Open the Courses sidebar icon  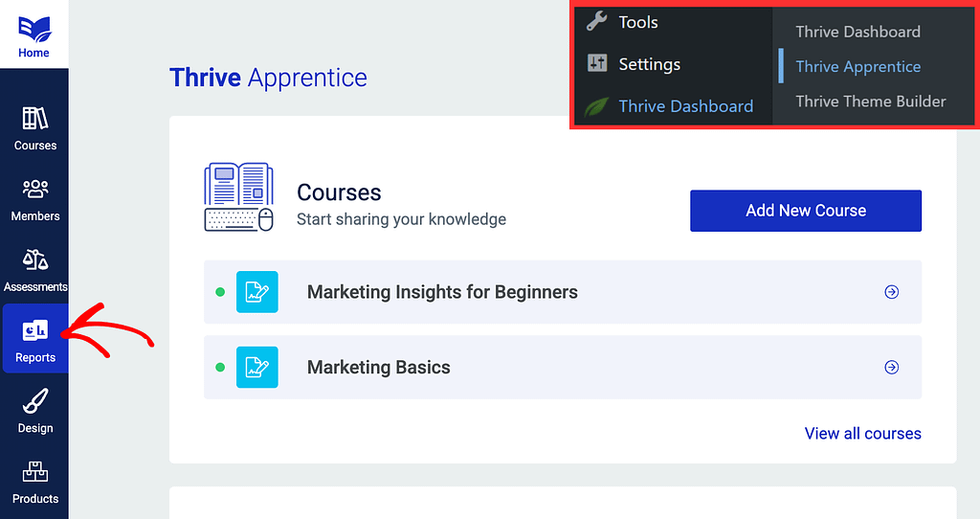34,119
